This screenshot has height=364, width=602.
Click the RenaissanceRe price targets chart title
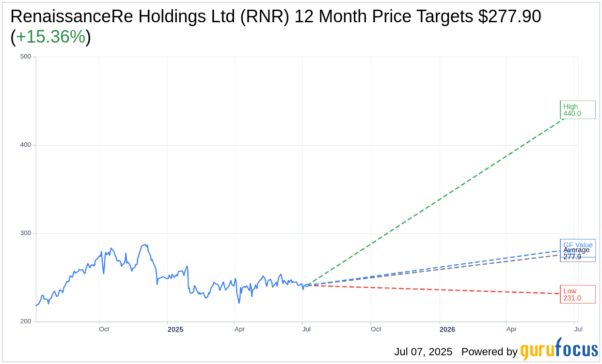coord(276,26)
